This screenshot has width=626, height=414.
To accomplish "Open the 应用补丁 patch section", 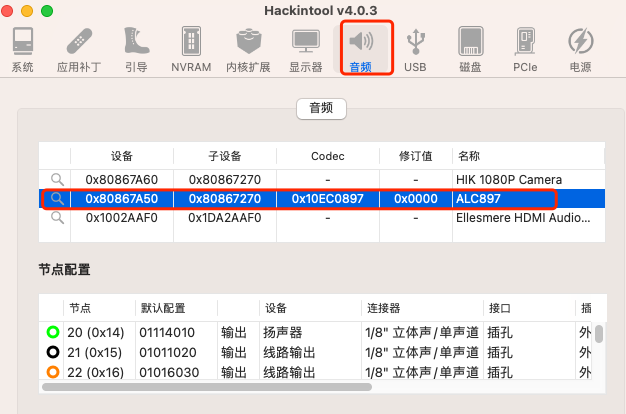I will (79, 49).
